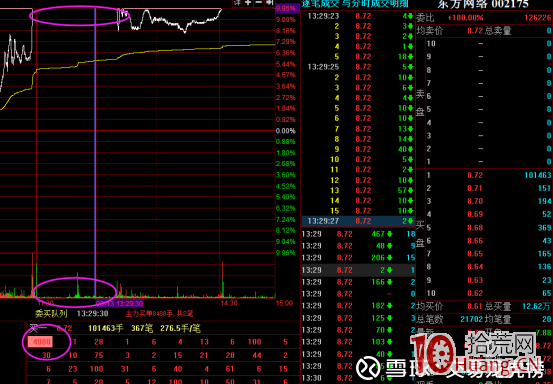553x384 pixels.
Task: Click the green arrow beside the 467 trade
Action: pos(389,234)
